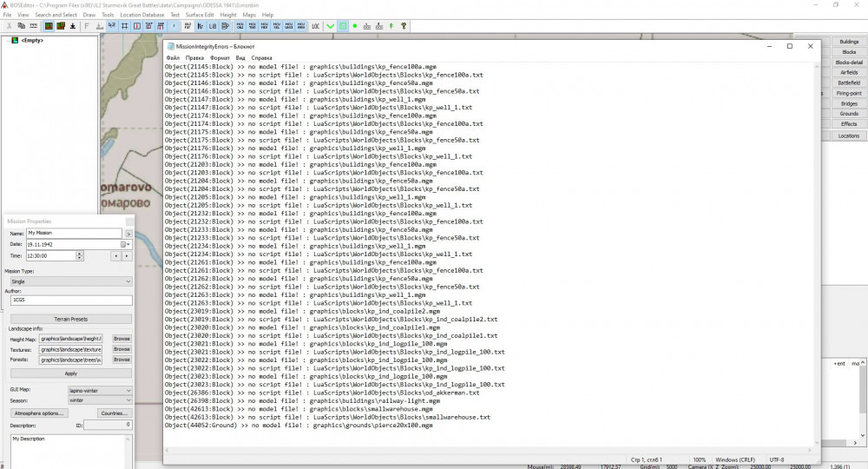The height and width of the screenshot is (469, 868).
Task: Click the arrow button next to Name field
Action: click(x=128, y=234)
